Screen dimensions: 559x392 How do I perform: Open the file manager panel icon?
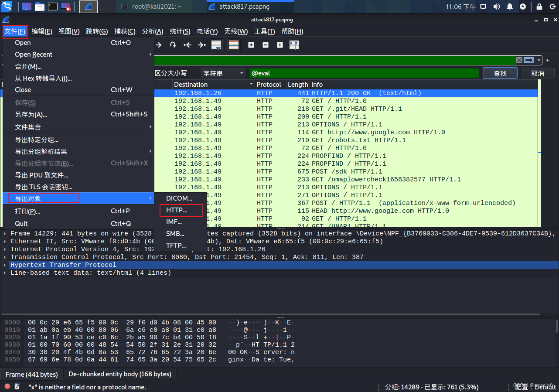(x=39, y=7)
